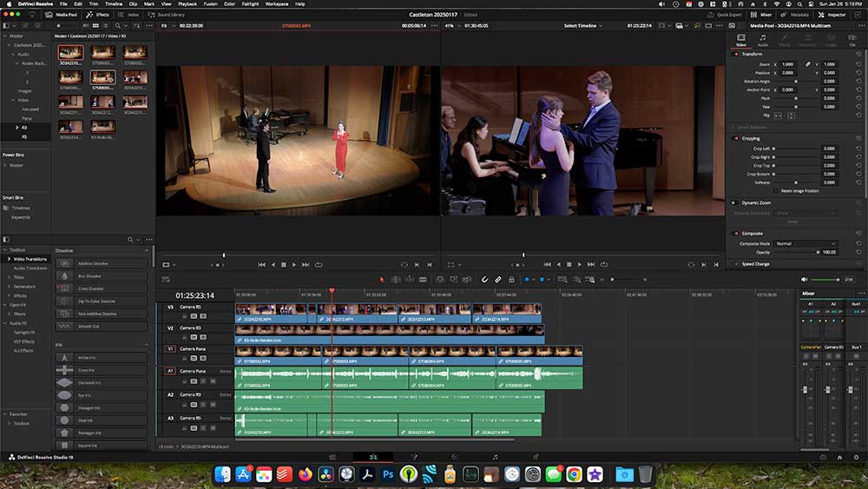The width and height of the screenshot is (868, 489).
Task: Open the Fusion menu
Action: pyautogui.click(x=210, y=3)
